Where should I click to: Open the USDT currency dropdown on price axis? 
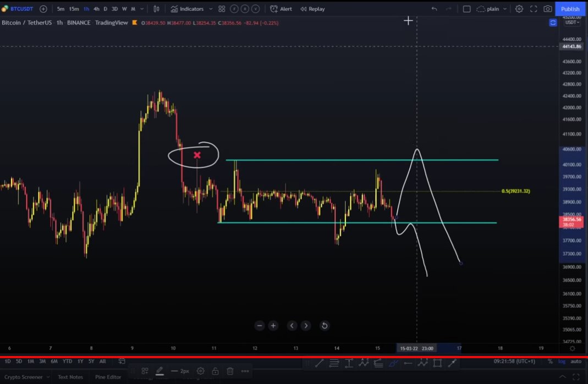coord(572,23)
